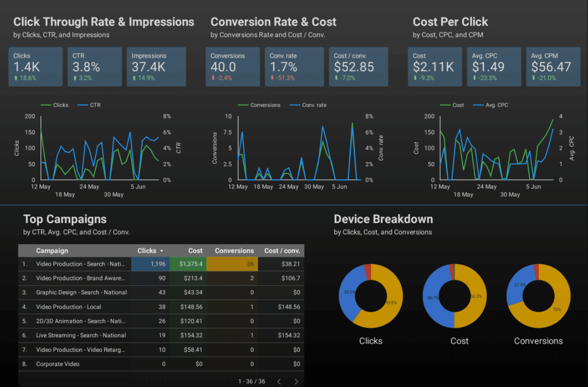This screenshot has width=588, height=387.
Task: Click the 50.3% yellow slice of Cost donut
Action: [x=477, y=297]
